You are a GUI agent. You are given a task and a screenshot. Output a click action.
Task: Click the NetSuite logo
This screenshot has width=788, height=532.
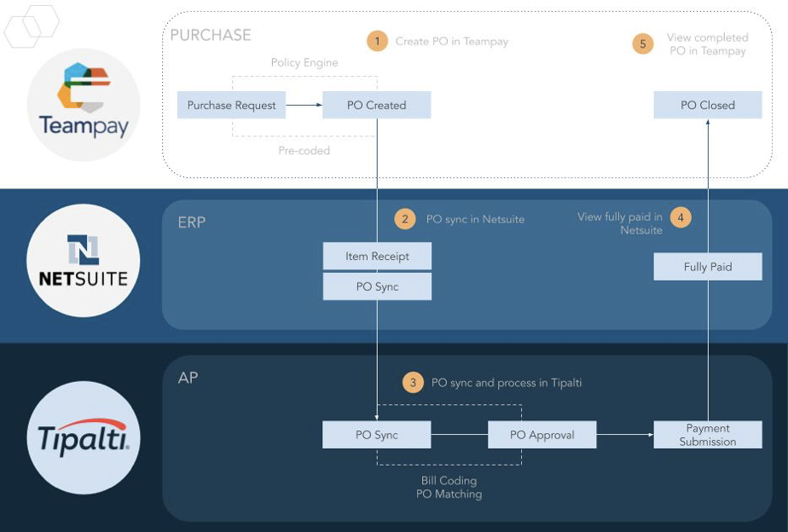(84, 260)
